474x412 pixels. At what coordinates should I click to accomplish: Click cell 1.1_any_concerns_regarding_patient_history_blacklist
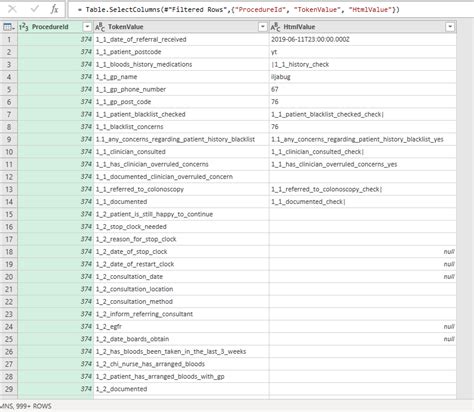[181, 139]
